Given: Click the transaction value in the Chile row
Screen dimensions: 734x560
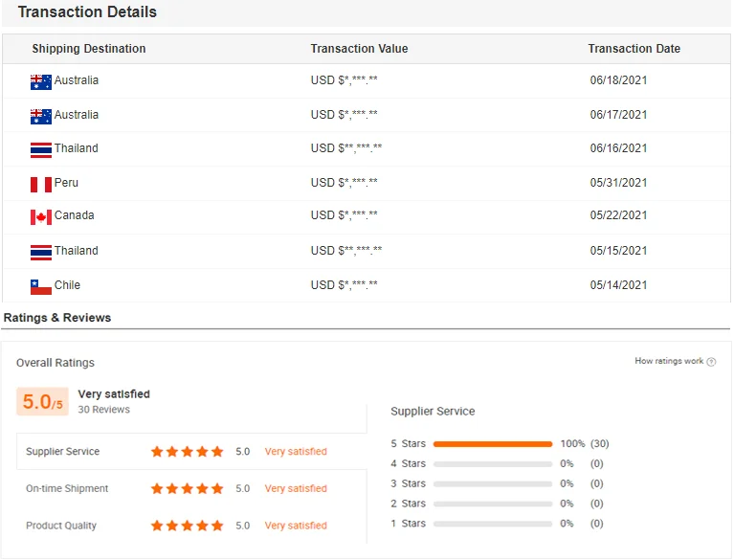Looking at the screenshot, I should tap(344, 285).
